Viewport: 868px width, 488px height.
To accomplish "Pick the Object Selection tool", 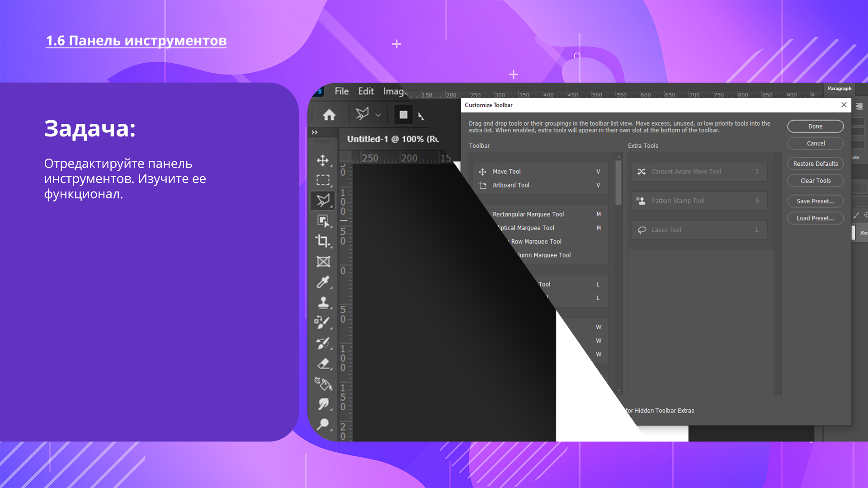I will click(323, 221).
